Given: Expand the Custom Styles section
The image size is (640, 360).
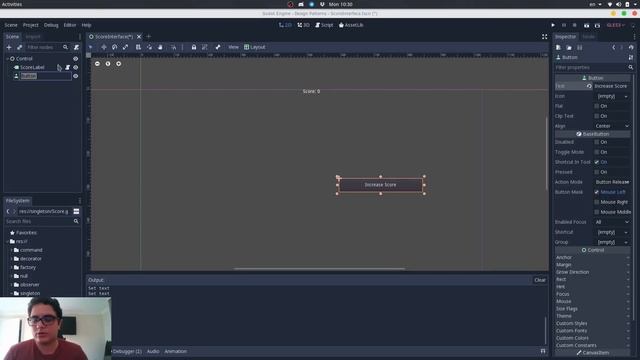Looking at the screenshot, I should pyautogui.click(x=593, y=324).
